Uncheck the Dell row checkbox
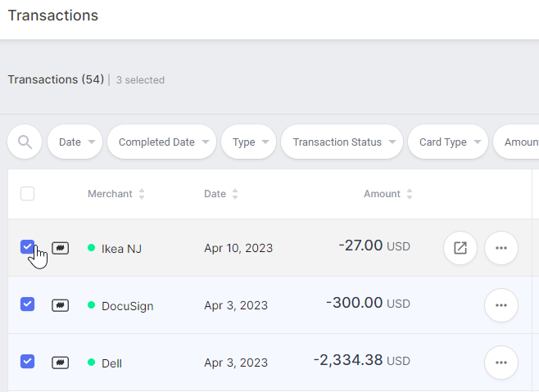The height and width of the screenshot is (392, 539). pyautogui.click(x=28, y=362)
